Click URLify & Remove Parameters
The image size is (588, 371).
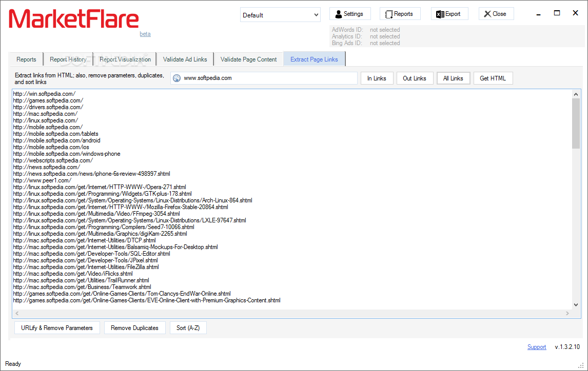tap(57, 328)
